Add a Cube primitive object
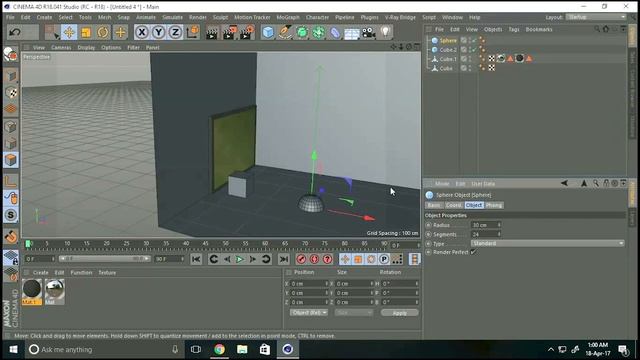The width and height of the screenshot is (640, 360). 268,32
